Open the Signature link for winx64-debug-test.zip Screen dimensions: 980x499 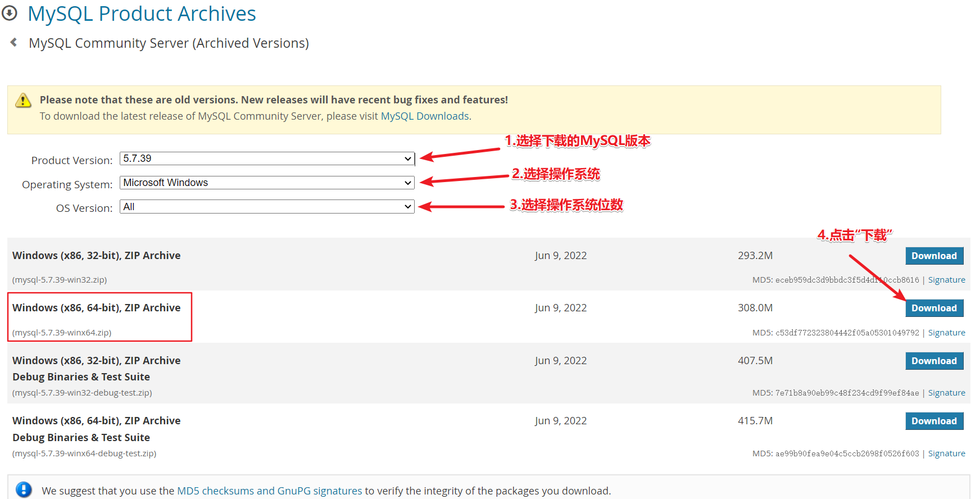(x=947, y=453)
